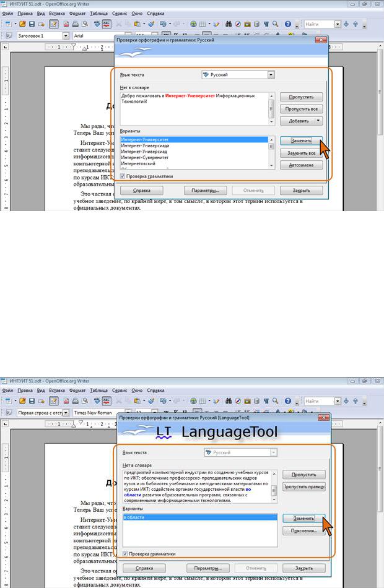The width and height of the screenshot is (384, 588).
Task: Click Найти search field in Times New Roman window
Action: pos(319,401)
